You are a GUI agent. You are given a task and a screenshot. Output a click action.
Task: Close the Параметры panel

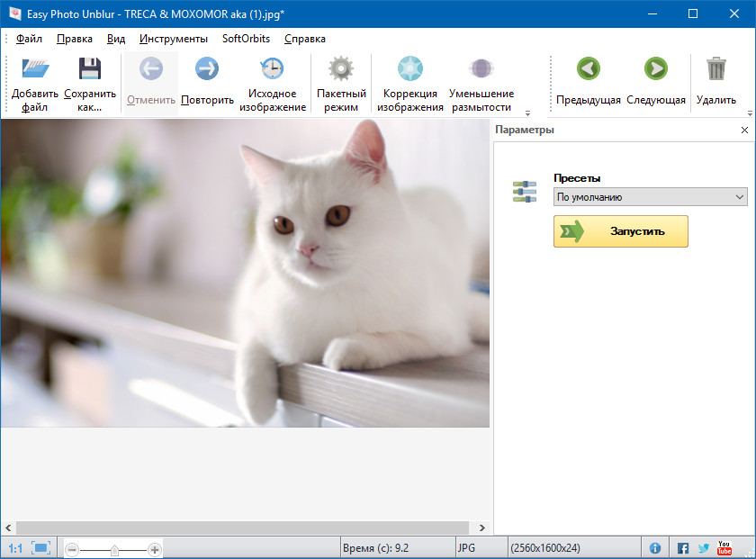pyautogui.click(x=744, y=131)
